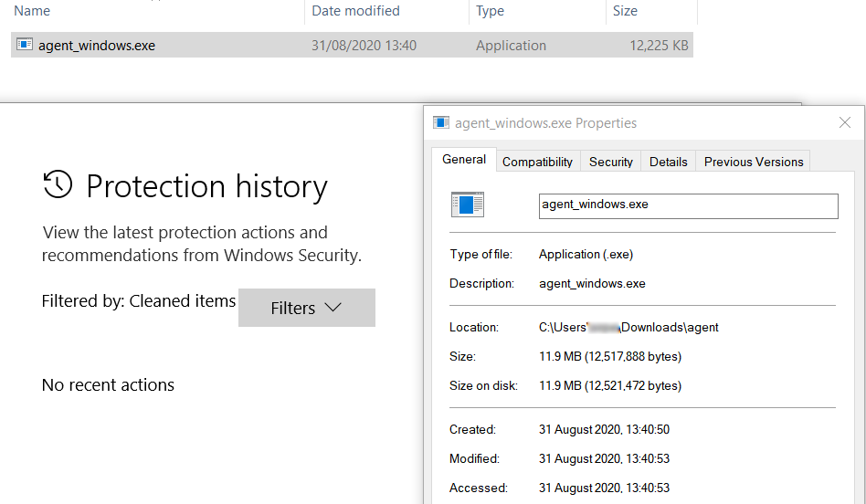Click the agent_windows.exe file icon in list

point(25,45)
